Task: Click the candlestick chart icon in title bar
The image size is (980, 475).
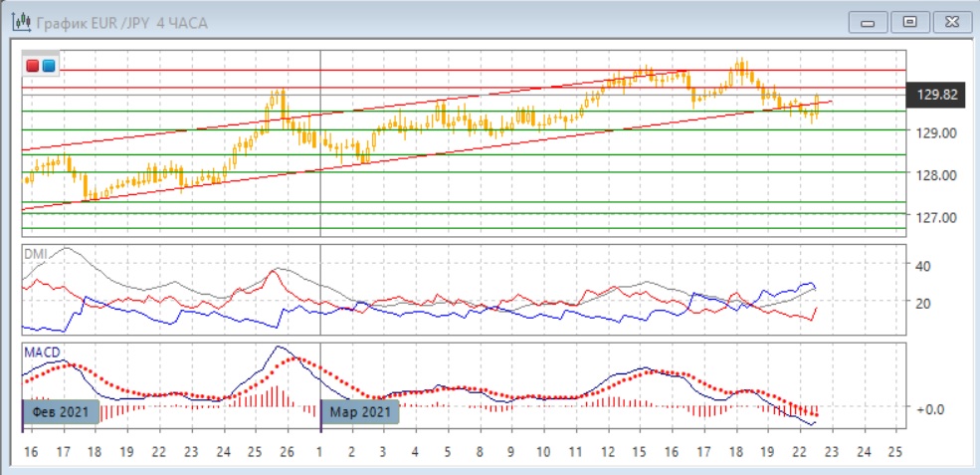Action: [22, 22]
